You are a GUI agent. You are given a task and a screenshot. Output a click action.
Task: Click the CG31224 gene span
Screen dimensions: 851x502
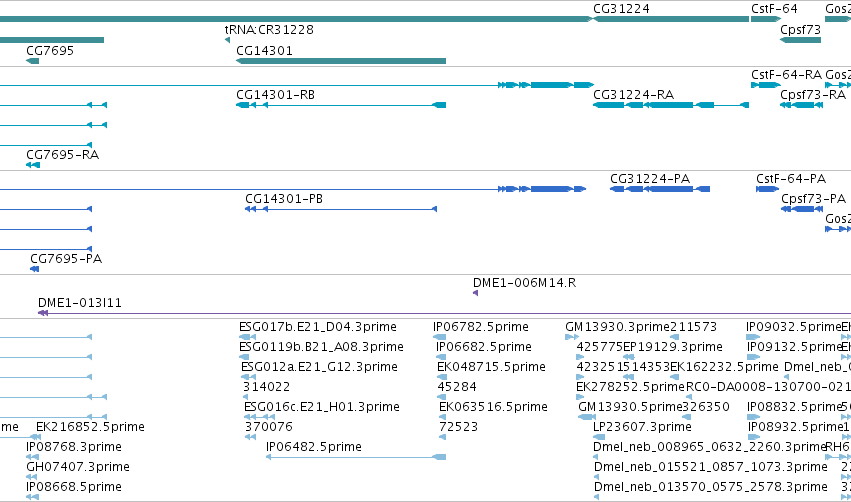671,19
